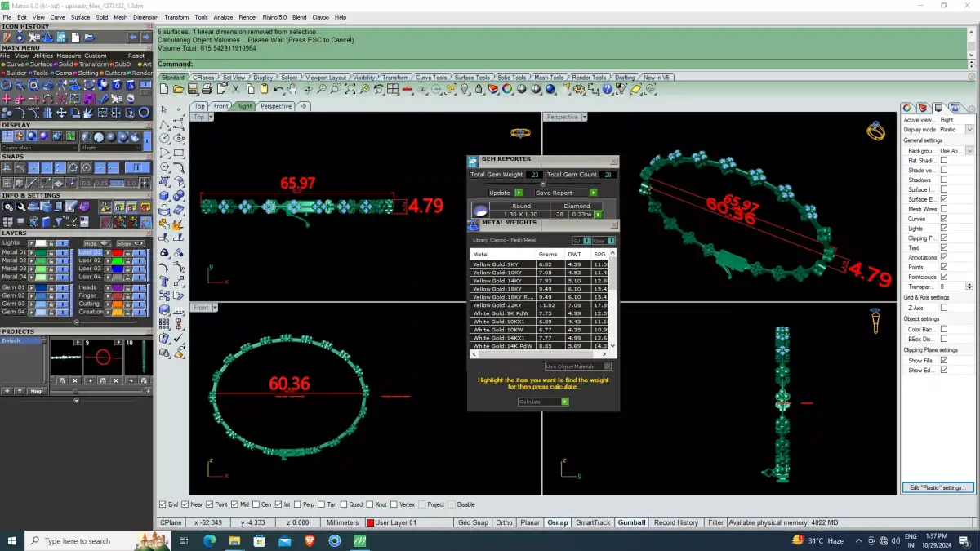The image size is (980, 551).
Task: Click the Calculate button in Metal Weights
Action: (x=543, y=402)
